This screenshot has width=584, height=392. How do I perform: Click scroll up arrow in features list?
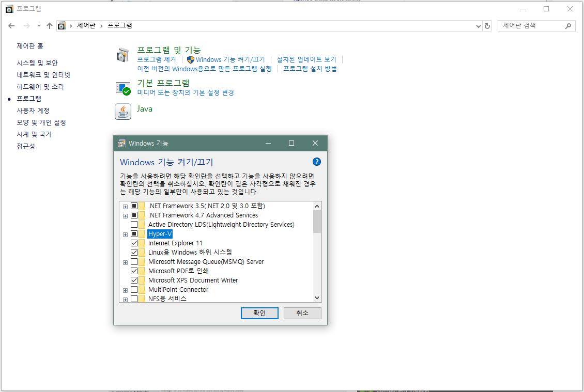pos(317,206)
